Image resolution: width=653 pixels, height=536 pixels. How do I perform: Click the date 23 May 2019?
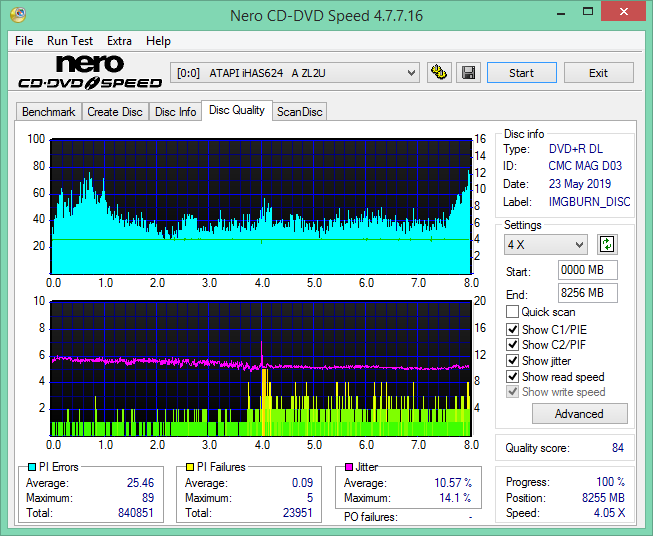pyautogui.click(x=580, y=184)
